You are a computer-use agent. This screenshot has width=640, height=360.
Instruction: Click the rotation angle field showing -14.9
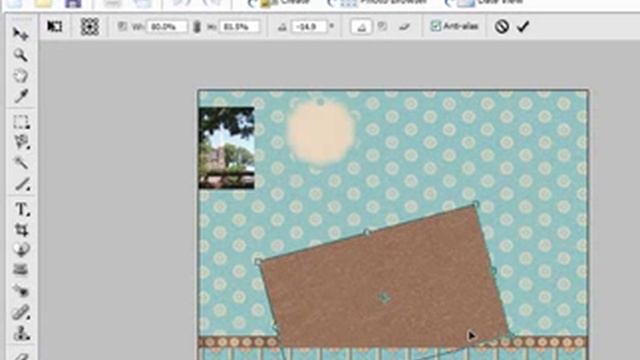(309, 27)
